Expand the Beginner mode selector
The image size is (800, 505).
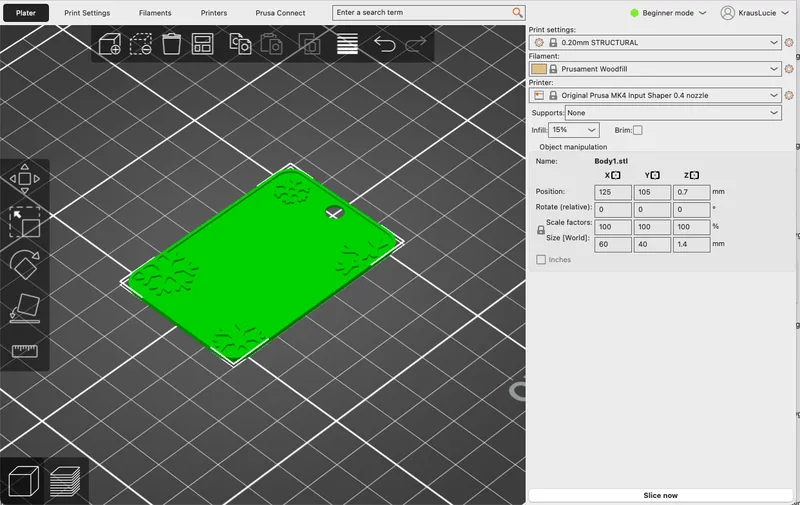pyautogui.click(x=668, y=13)
